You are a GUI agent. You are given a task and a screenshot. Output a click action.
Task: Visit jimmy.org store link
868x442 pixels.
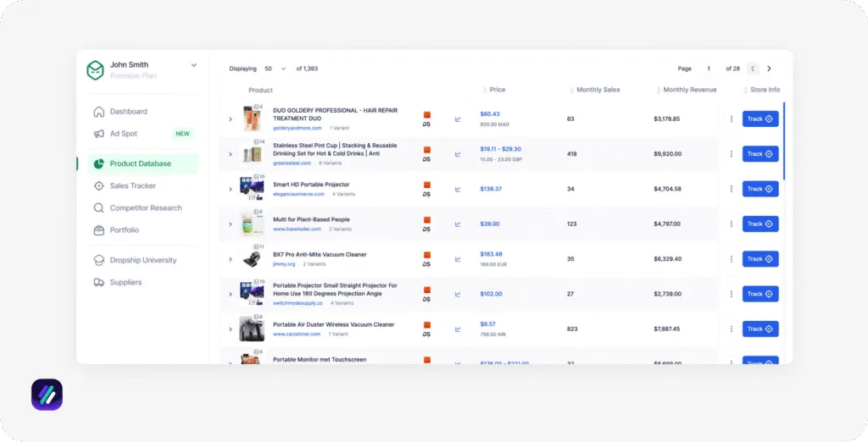(x=284, y=264)
